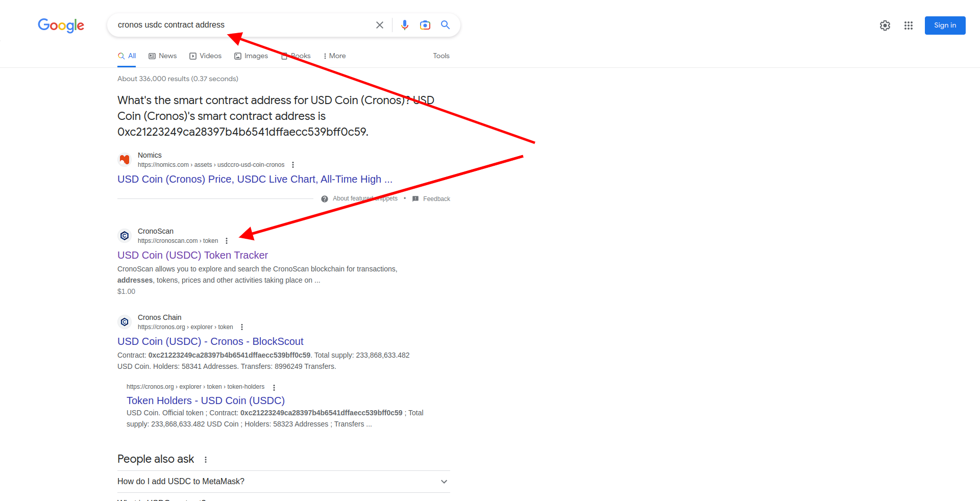Click the Nomics site name
The height and width of the screenshot is (501, 980).
[150, 155]
